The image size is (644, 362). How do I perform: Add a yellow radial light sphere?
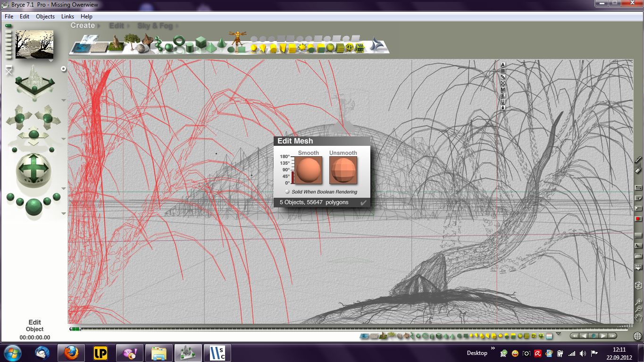click(254, 48)
